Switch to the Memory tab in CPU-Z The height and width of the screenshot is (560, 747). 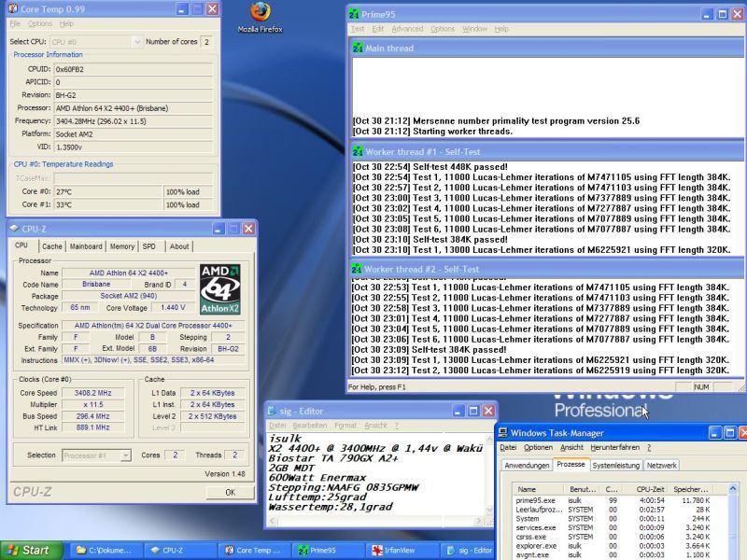pos(122,246)
